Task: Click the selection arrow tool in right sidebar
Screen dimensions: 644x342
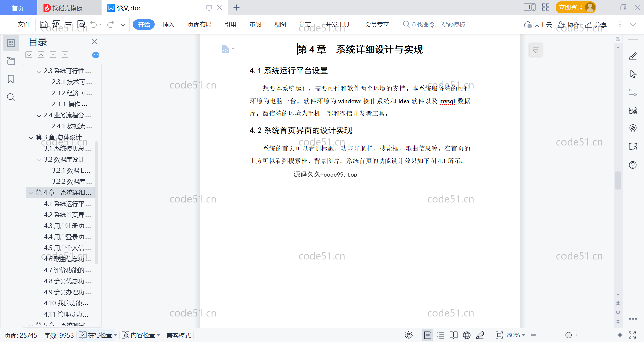Action: 633,74
